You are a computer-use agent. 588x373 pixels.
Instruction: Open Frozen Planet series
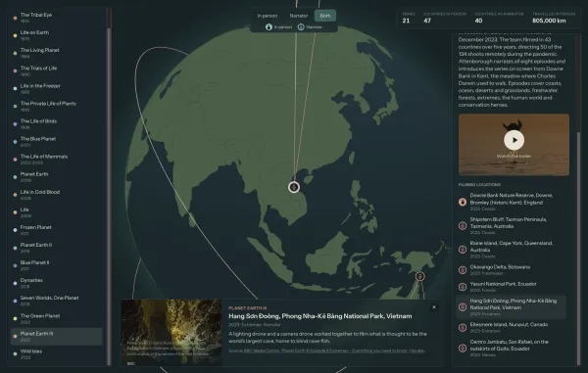56,229
